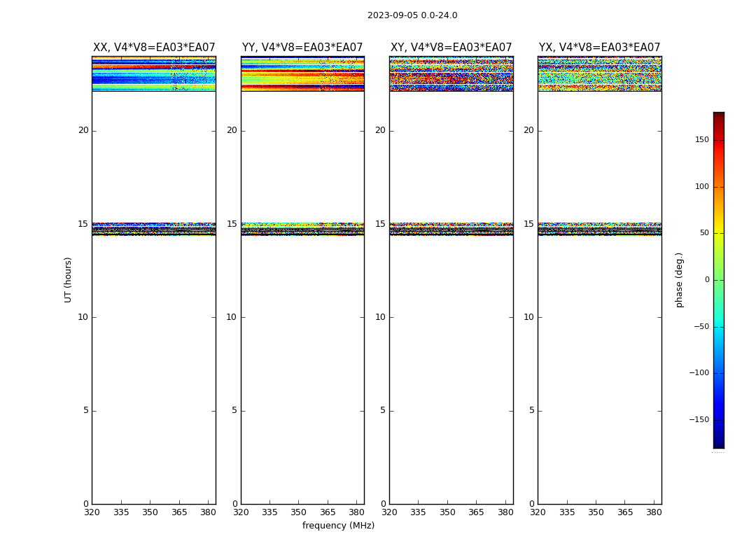Click the 20 hour tick left of XX panel
The width and height of the screenshot is (735, 560).
pos(83,130)
